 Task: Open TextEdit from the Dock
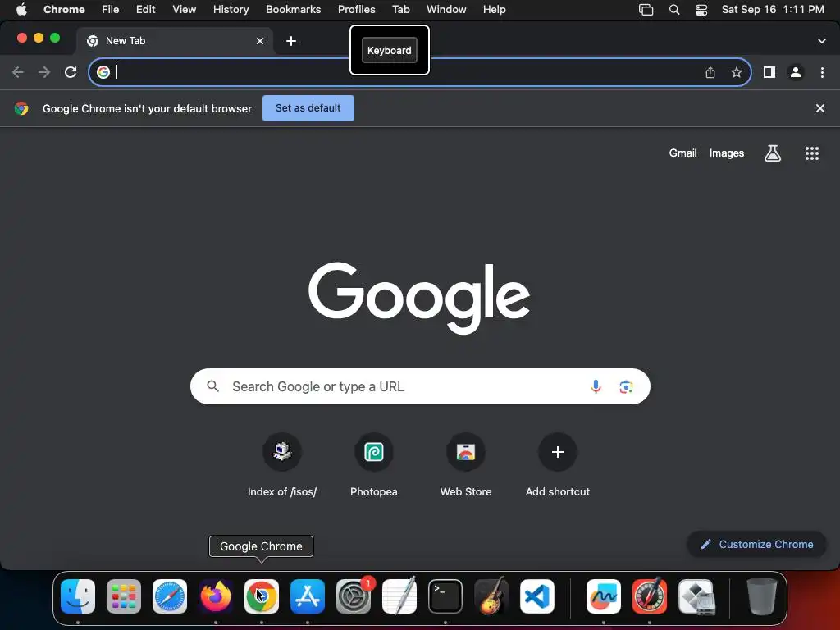click(399, 596)
